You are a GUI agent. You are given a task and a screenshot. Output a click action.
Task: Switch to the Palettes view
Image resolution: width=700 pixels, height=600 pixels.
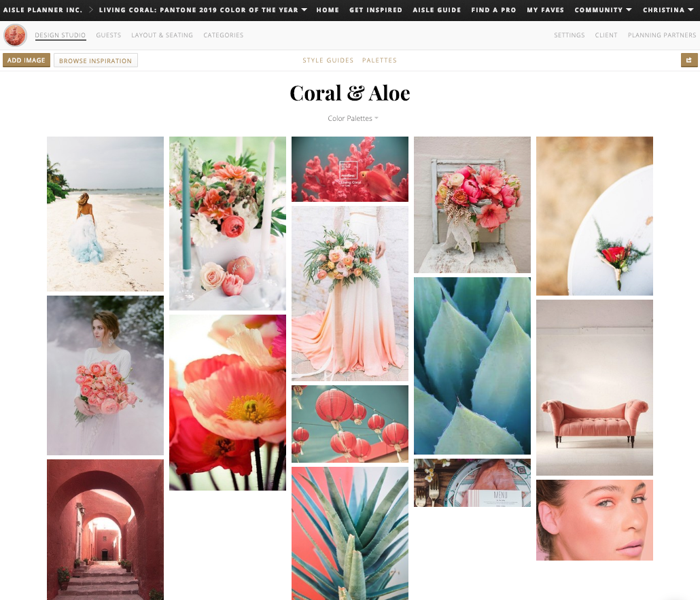pos(379,60)
